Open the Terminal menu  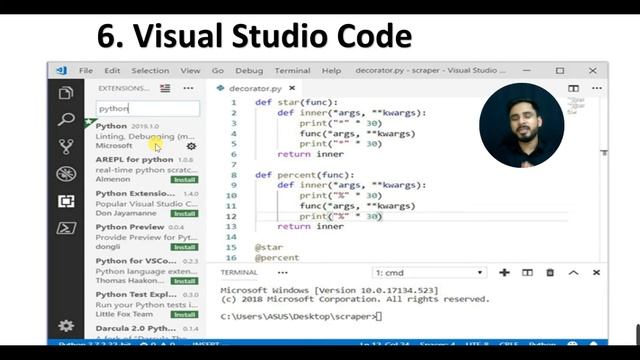(x=292, y=71)
